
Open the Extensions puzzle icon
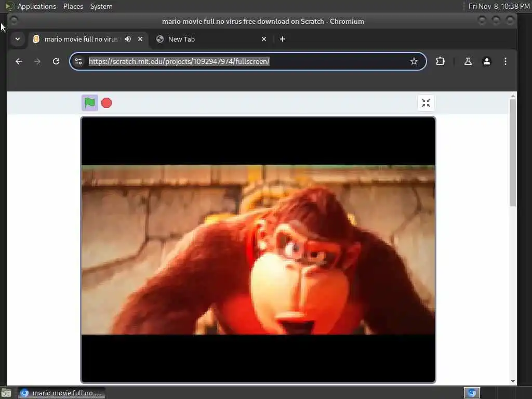440,61
